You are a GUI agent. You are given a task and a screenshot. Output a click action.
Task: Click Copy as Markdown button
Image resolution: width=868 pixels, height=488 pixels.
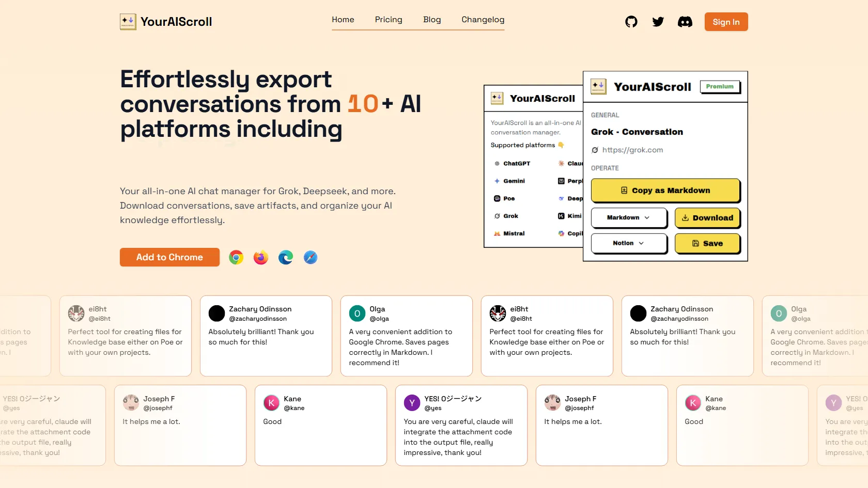tap(665, 190)
